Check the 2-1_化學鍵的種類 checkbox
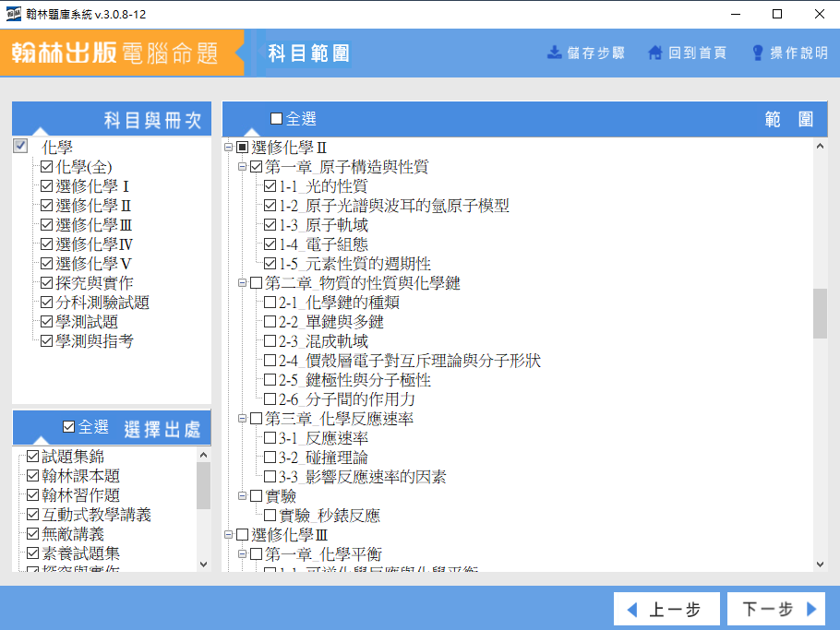This screenshot has width=840, height=630. [270, 303]
